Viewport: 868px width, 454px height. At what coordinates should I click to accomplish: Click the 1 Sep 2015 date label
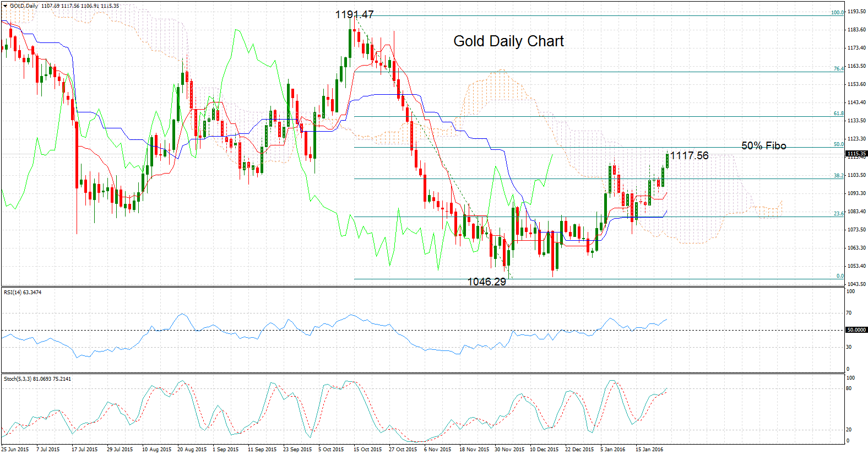226,450
